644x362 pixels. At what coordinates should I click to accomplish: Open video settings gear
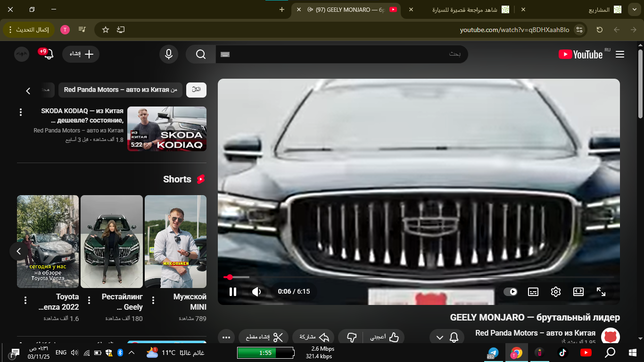(x=555, y=292)
